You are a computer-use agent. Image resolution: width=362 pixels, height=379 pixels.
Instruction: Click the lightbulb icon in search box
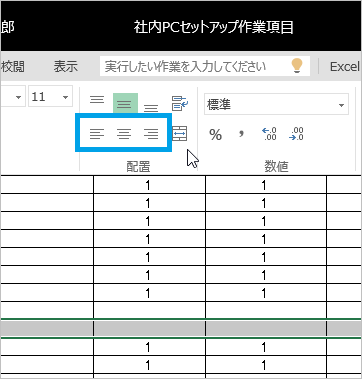click(297, 66)
